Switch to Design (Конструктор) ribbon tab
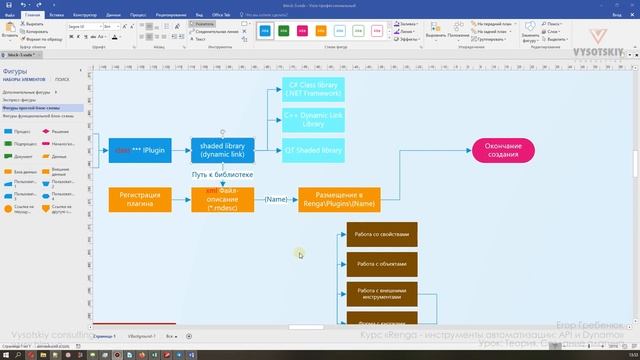The image size is (640, 360). tap(85, 15)
